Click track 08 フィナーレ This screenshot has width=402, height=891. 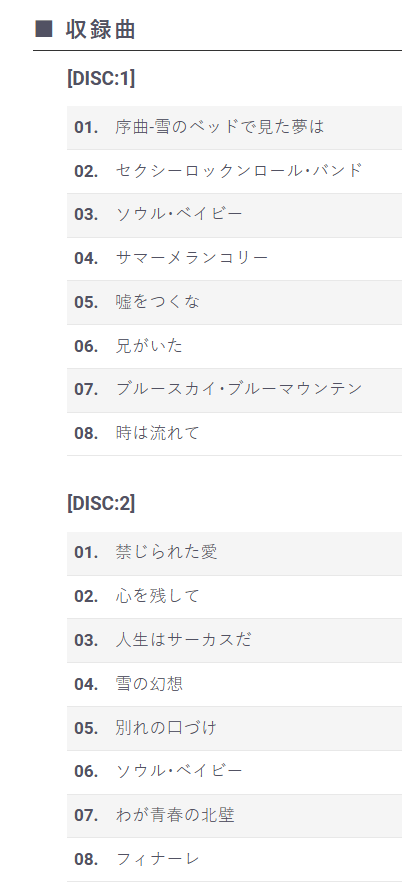[x=234, y=859]
